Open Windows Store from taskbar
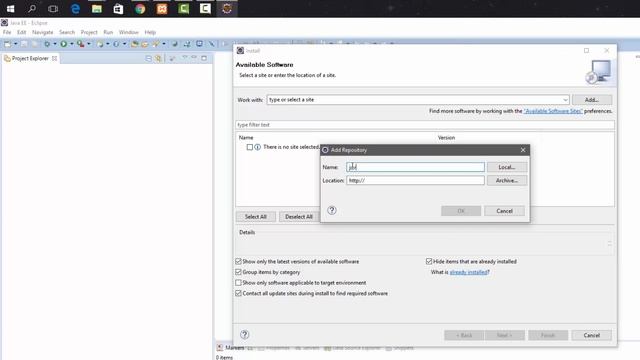This screenshot has height=360, width=640. point(118,9)
